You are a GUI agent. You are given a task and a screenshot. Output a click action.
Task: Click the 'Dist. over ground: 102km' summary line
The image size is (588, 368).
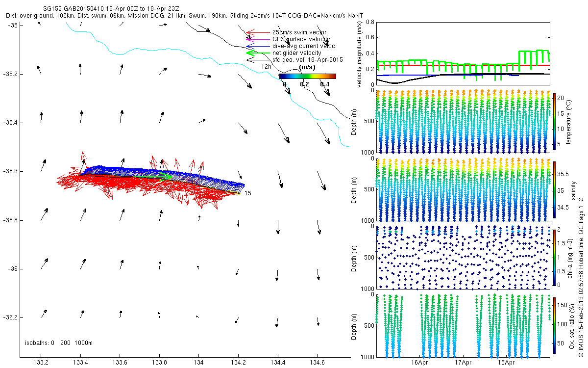click(185, 16)
